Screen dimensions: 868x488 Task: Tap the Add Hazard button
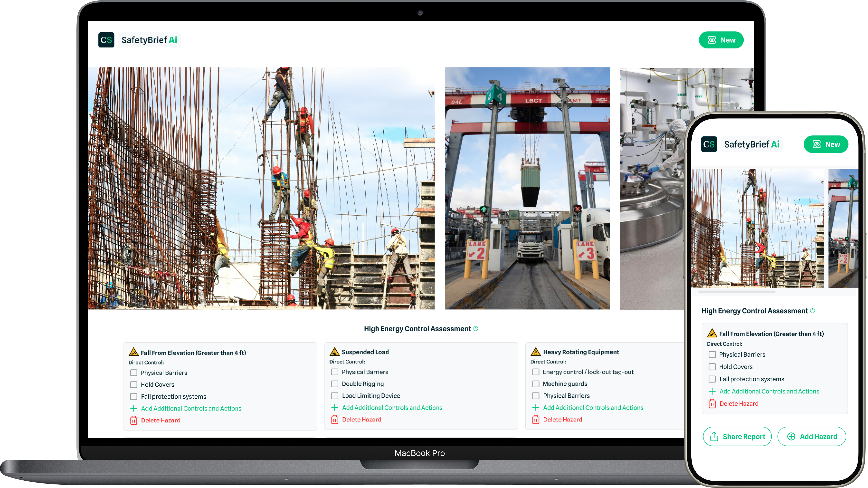coord(811,436)
